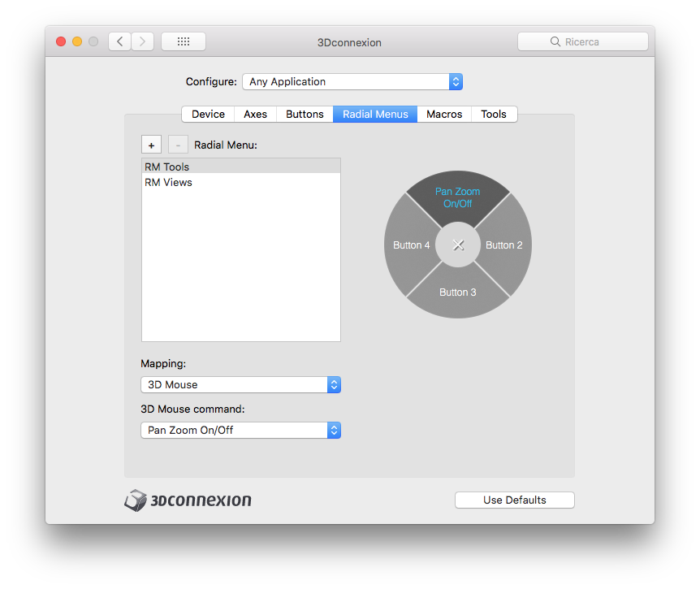Select the Button 2 radial segment
The height and width of the screenshot is (589, 700).
coord(504,245)
